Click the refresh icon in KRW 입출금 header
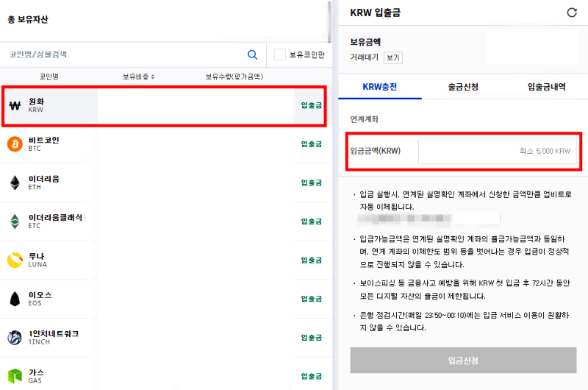This screenshot has height=390, width=588. pyautogui.click(x=572, y=13)
